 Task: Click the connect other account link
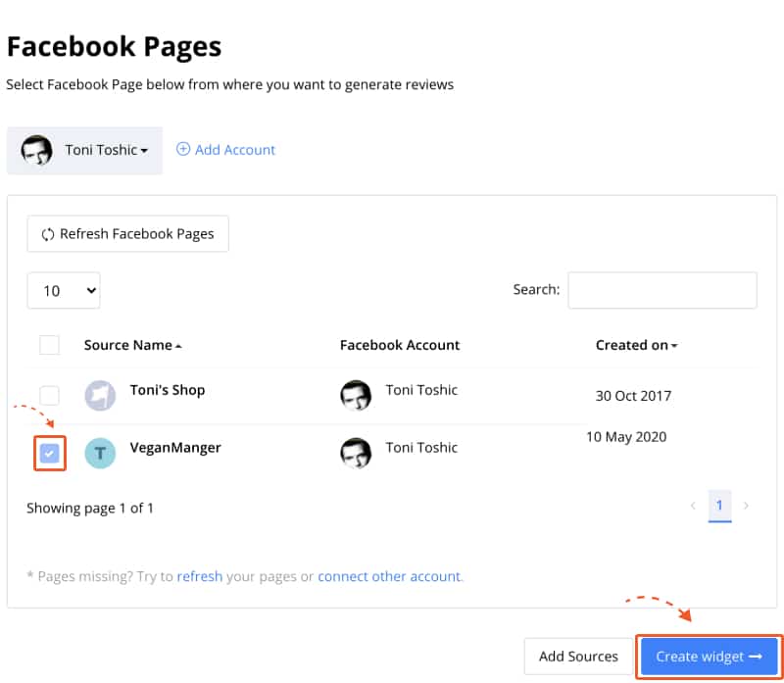389,576
